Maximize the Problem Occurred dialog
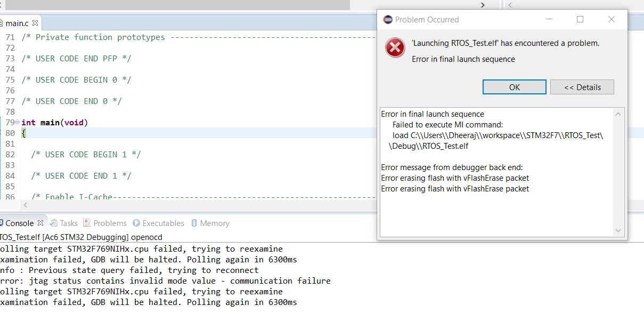Viewport: 644px width, 321px height. tap(580, 19)
